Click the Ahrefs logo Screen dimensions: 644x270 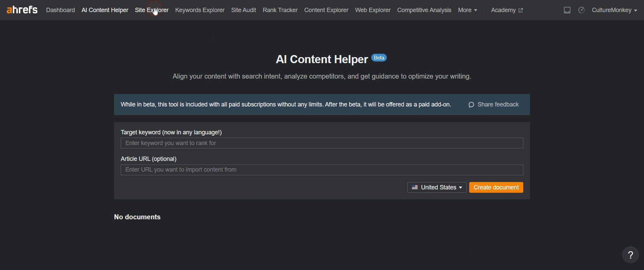pyautogui.click(x=22, y=10)
